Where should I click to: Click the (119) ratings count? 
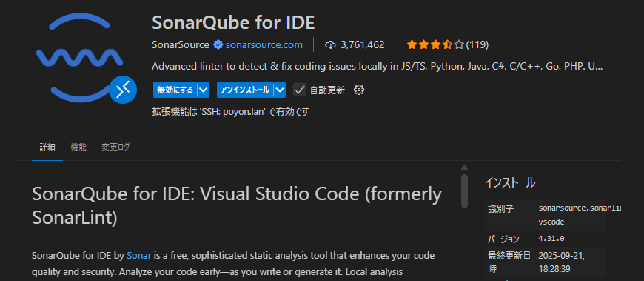point(477,44)
